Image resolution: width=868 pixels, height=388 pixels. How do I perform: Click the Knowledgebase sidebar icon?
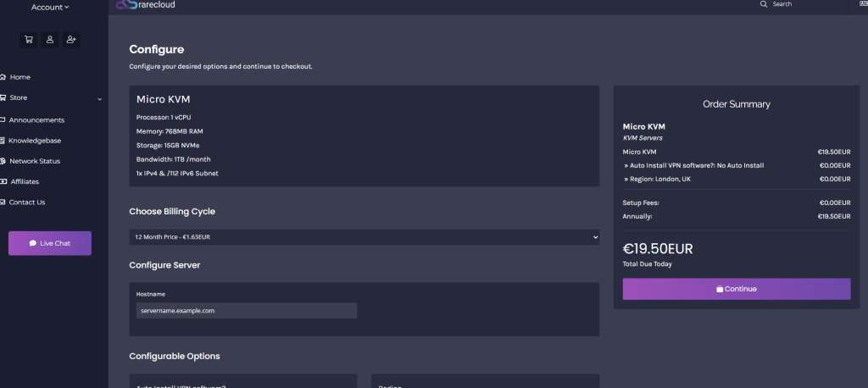point(3,141)
